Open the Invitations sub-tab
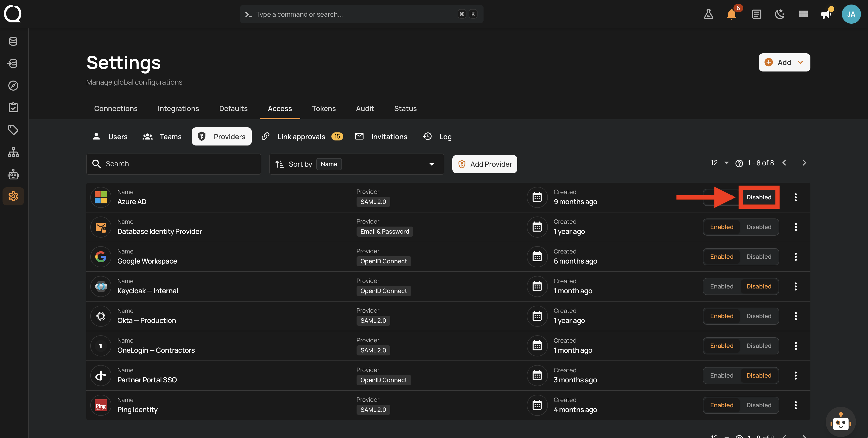Screen dimensions: 868x438 [x=381, y=137]
